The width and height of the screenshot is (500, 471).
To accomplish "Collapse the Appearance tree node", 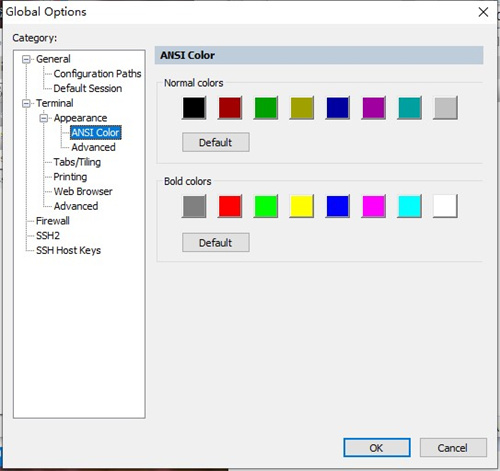I will [44, 118].
